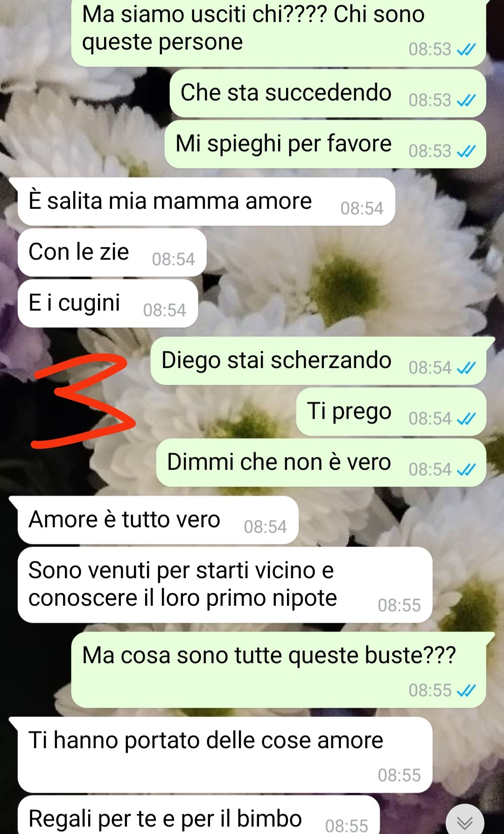Tap read ticks on "Ma cosa sono tutte queste buste???"
Image resolution: width=504 pixels, height=834 pixels.
tap(466, 690)
